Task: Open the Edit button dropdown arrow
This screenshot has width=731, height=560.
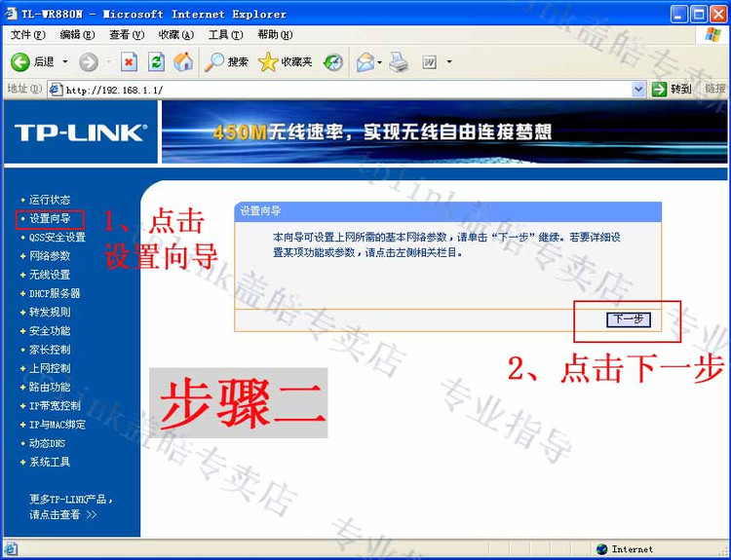Action: point(449,61)
